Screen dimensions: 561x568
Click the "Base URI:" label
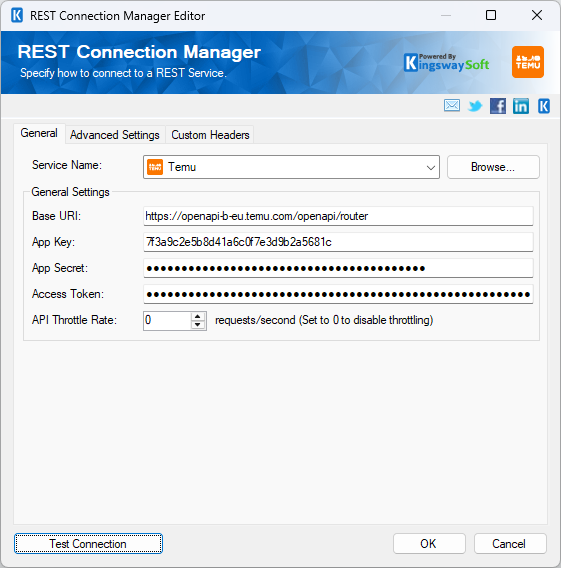tap(56, 216)
